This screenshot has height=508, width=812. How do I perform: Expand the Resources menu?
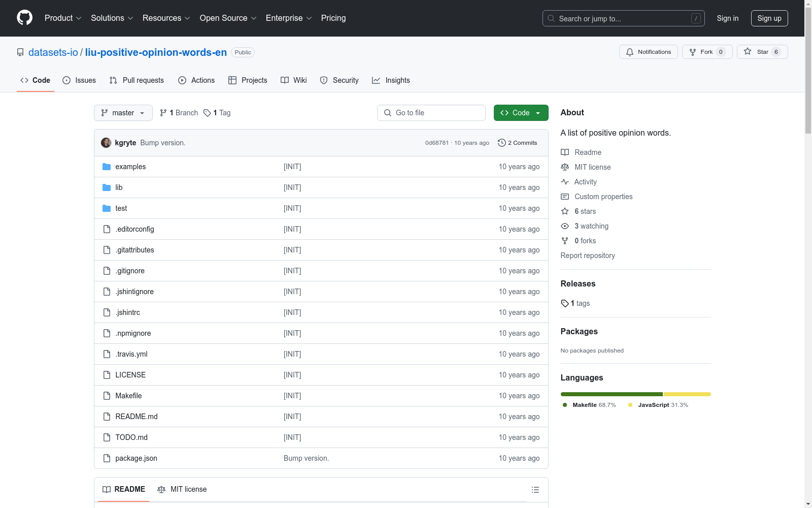click(x=166, y=18)
